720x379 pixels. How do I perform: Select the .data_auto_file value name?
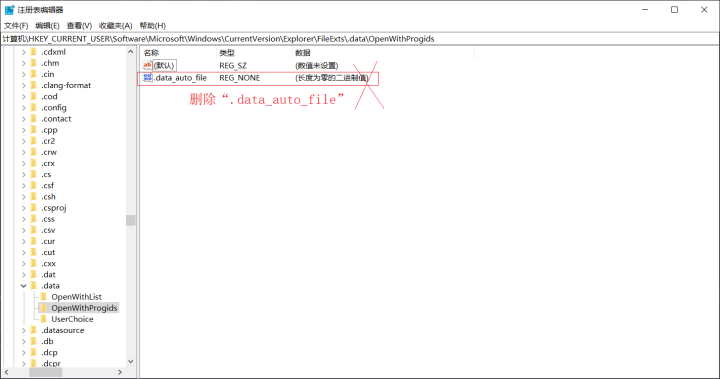tap(180, 78)
